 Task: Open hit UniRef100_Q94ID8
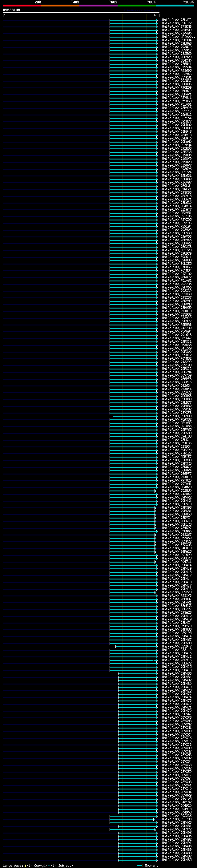tap(177, 436)
